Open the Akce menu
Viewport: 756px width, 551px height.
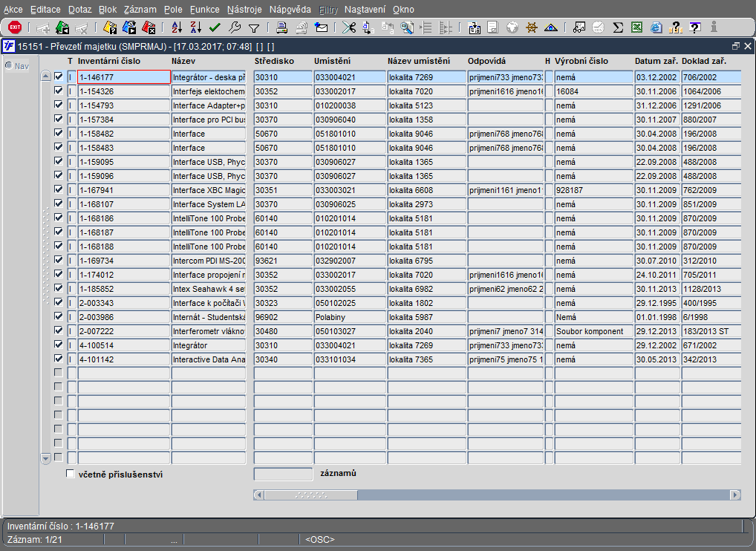pyautogui.click(x=13, y=9)
